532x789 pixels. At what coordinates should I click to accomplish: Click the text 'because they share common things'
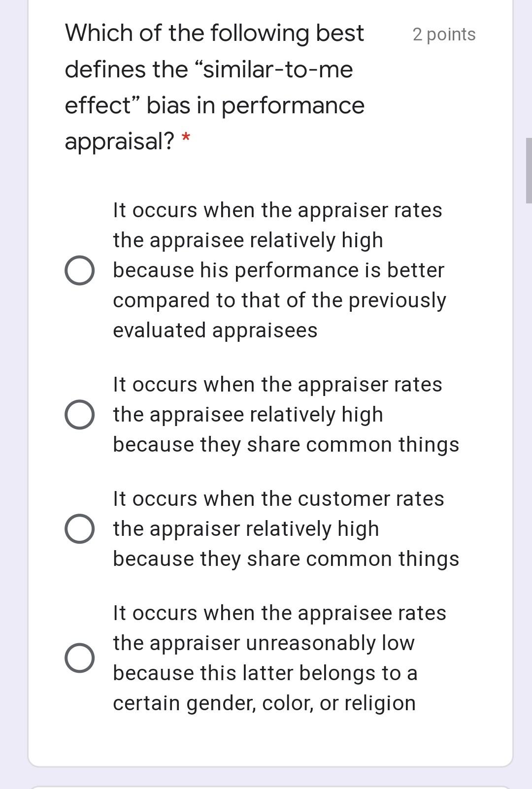(x=286, y=444)
